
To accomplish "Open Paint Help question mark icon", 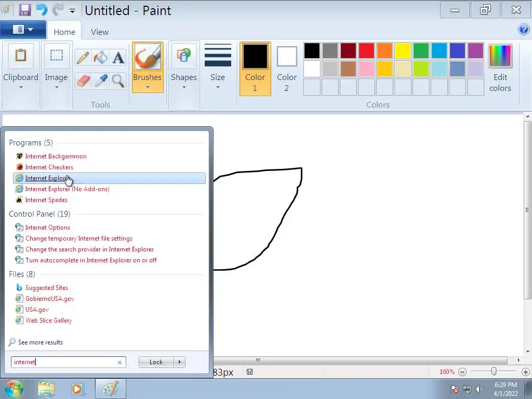I will pyautogui.click(x=524, y=30).
